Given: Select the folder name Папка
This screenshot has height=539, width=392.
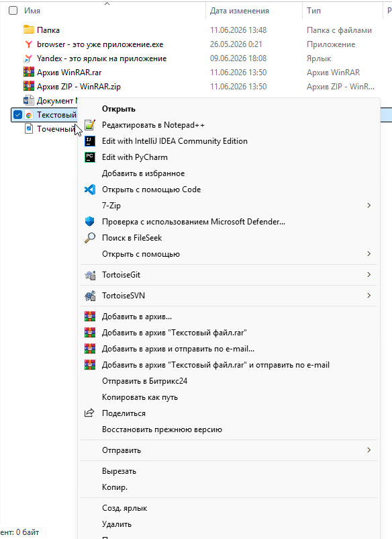Looking at the screenshot, I should click(x=48, y=30).
